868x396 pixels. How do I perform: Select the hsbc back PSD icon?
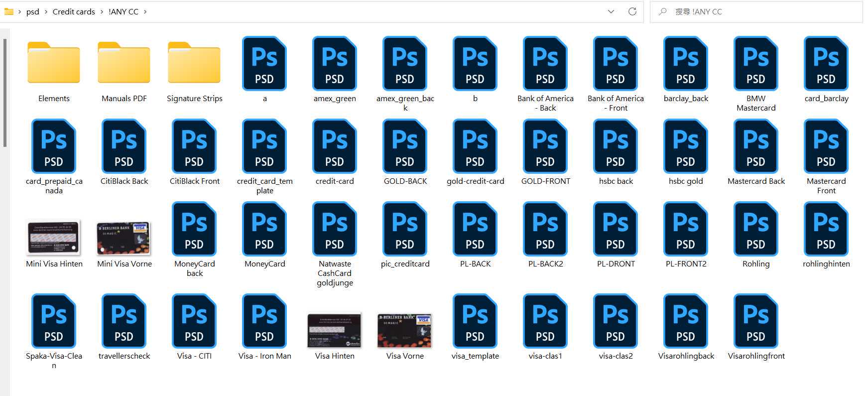point(616,146)
